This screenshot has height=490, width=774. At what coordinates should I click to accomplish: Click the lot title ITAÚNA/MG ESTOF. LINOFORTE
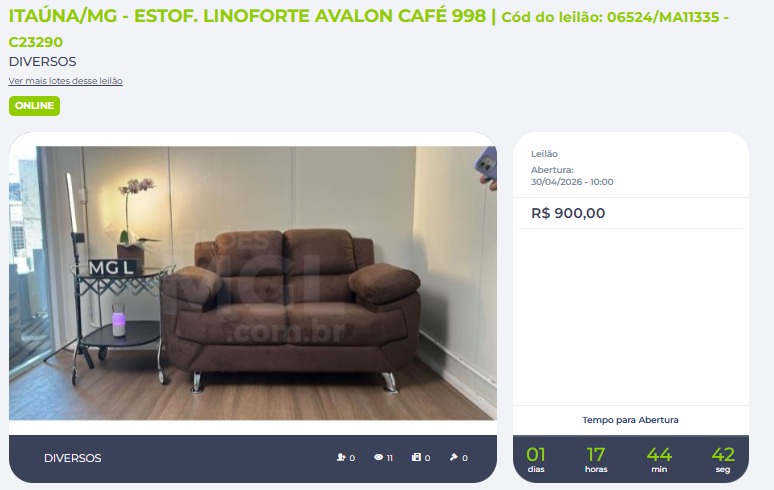(247, 16)
